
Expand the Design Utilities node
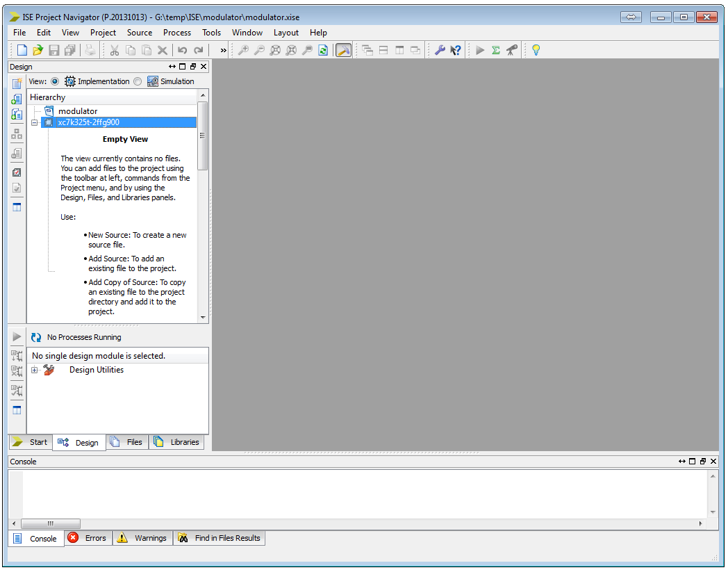point(34,370)
